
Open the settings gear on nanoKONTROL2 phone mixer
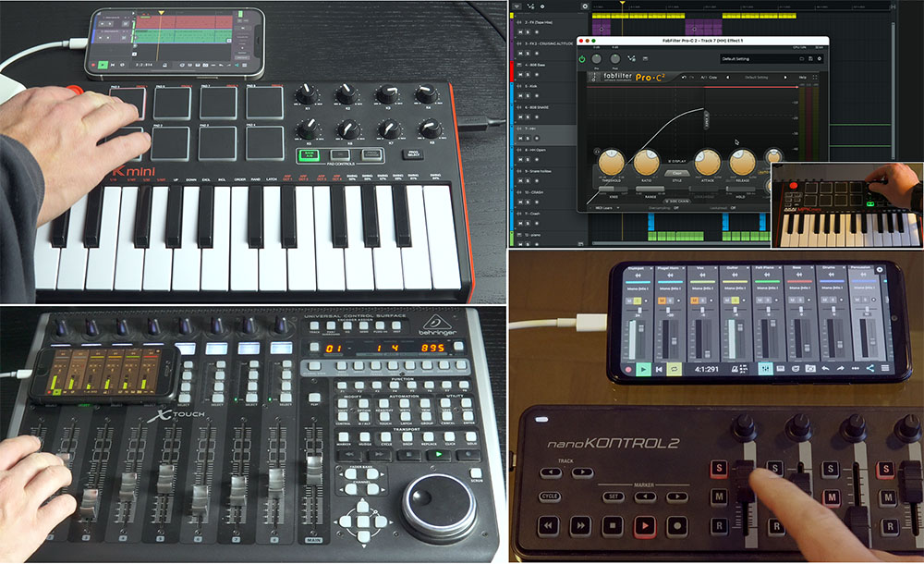[x=880, y=270]
